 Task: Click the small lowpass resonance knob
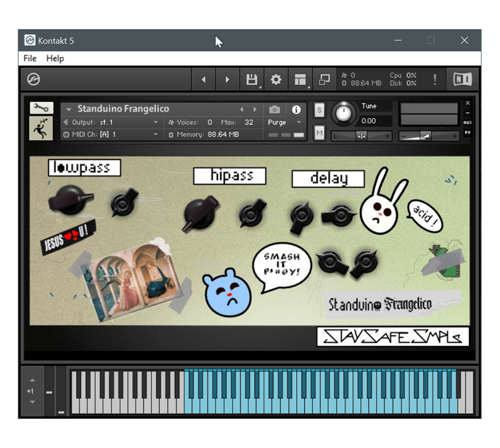click(x=124, y=202)
